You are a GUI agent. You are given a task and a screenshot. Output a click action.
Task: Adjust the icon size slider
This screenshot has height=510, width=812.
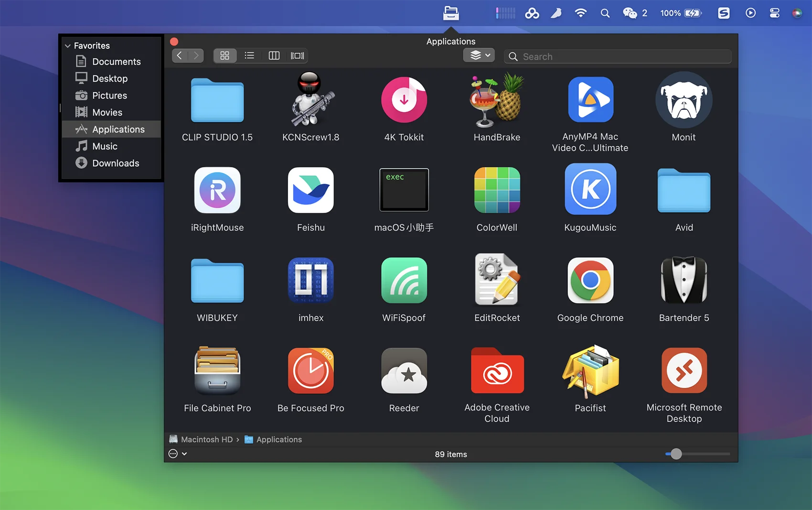(676, 454)
